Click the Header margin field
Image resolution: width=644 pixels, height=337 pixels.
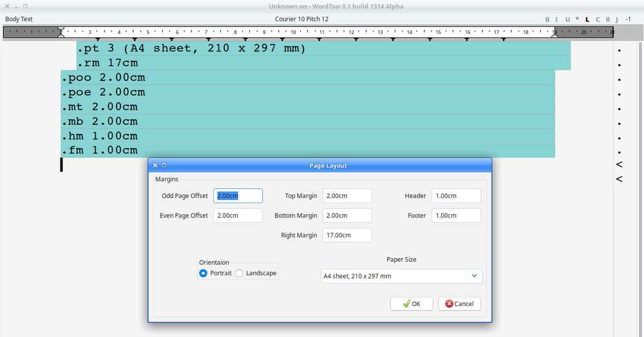456,196
